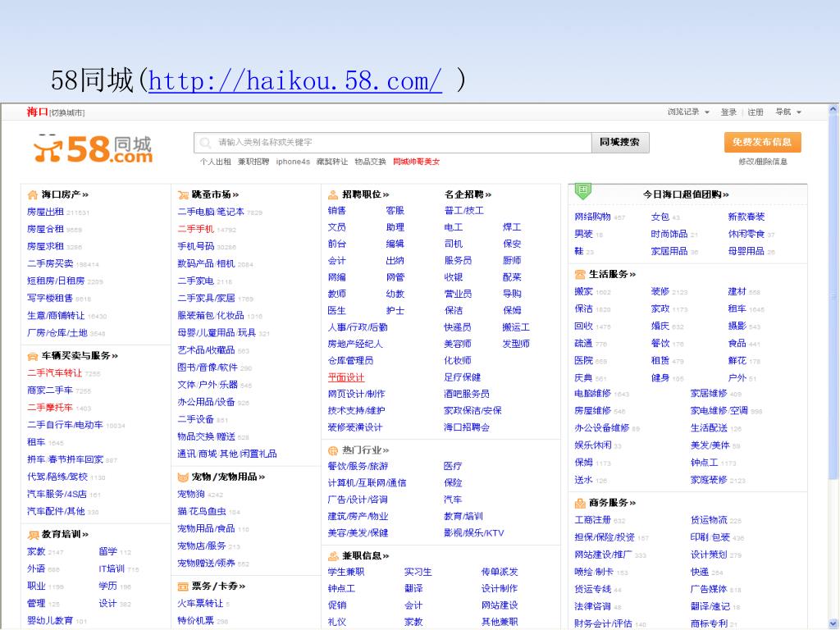Open the 浏览记录 dropdown
Image resolution: width=840 pixels, height=630 pixels.
pyautogui.click(x=688, y=112)
